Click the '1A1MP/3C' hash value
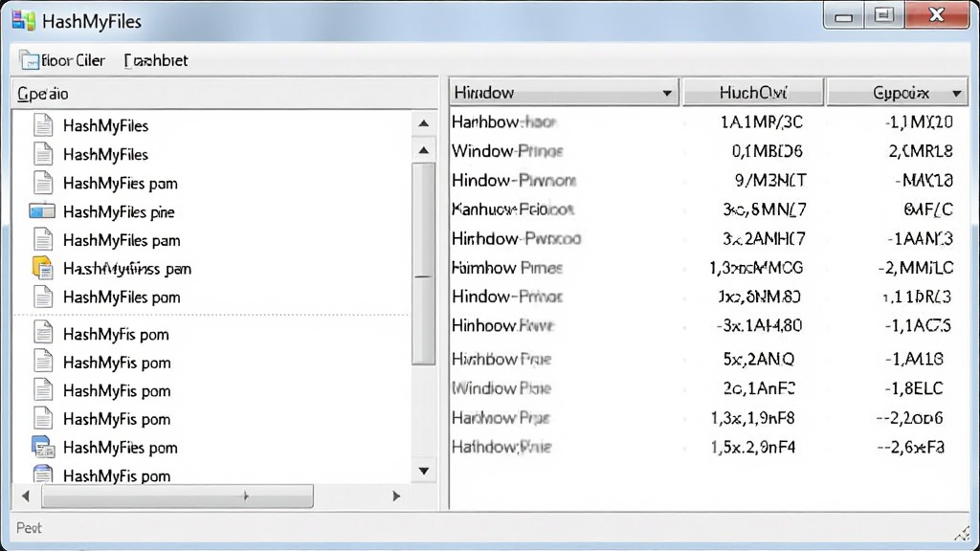 point(761,121)
